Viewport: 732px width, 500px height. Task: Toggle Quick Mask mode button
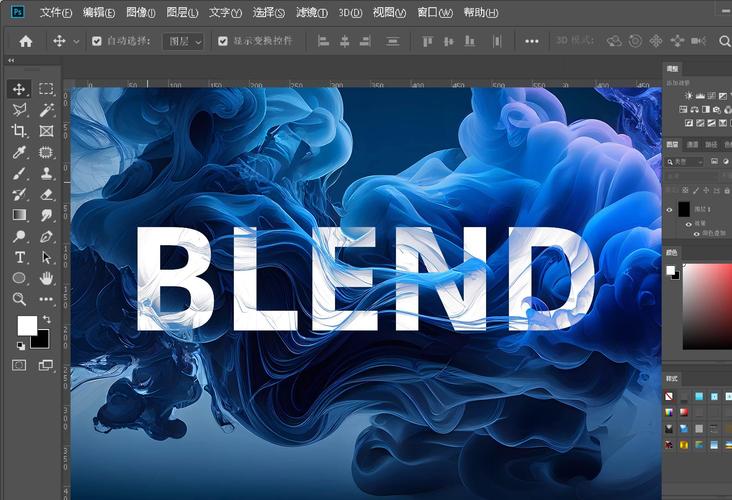coord(19,365)
